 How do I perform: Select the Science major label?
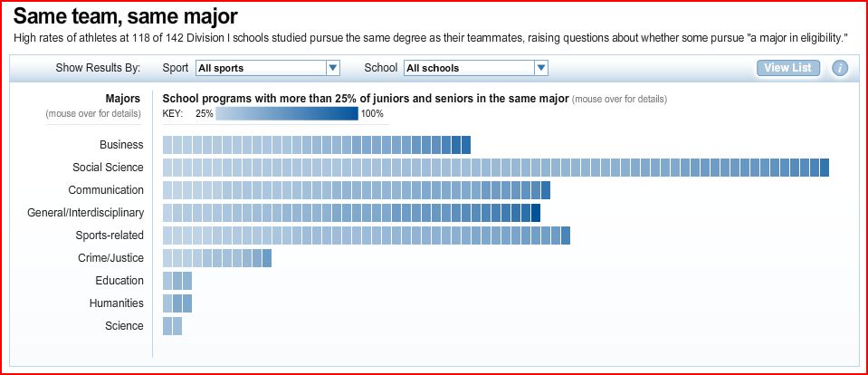[124, 326]
